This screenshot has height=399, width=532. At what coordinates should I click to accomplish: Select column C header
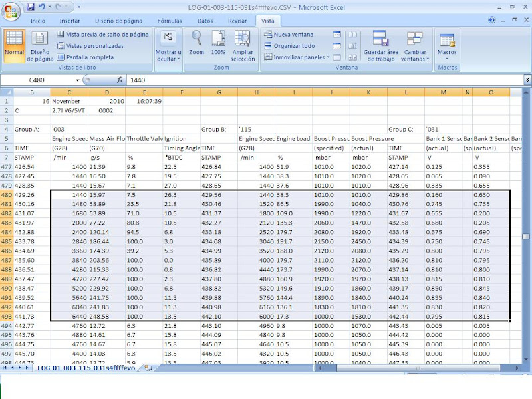[69, 92]
